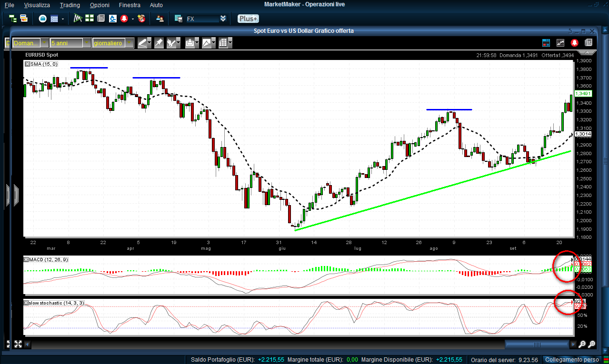Open the research microscope icon

tap(113, 19)
